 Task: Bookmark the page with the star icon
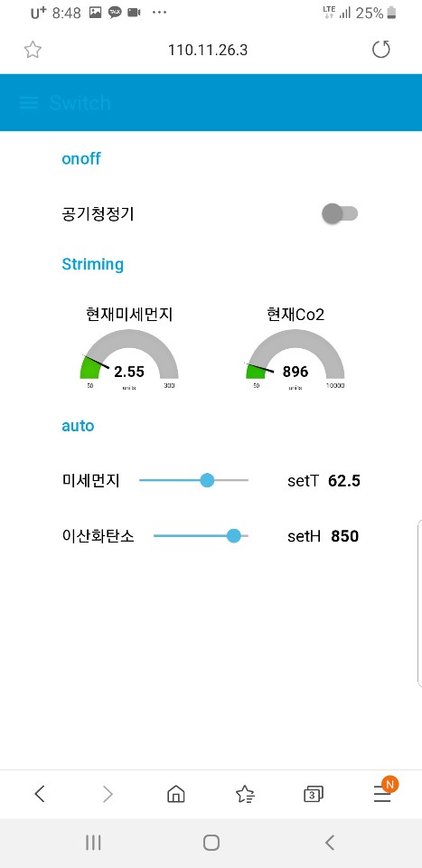pyautogui.click(x=33, y=50)
